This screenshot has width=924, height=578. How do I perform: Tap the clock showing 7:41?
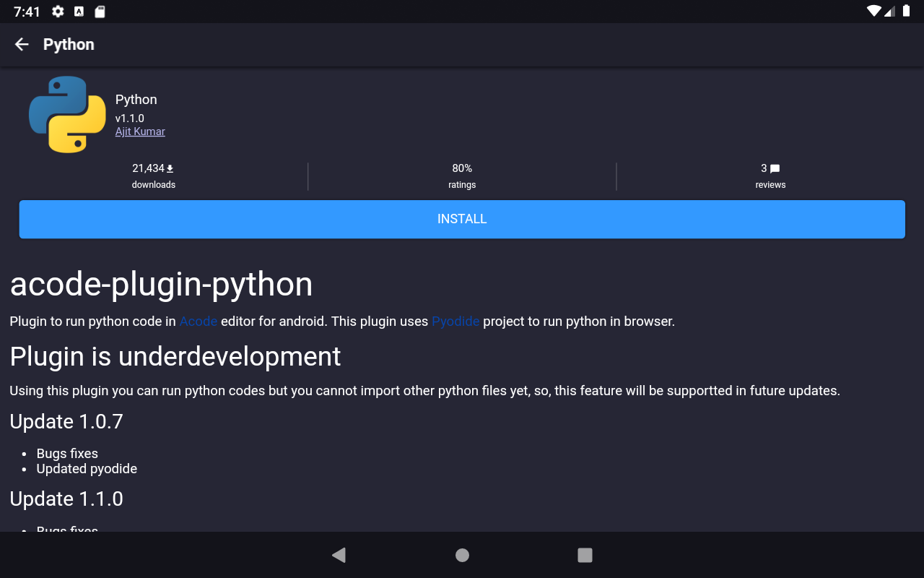point(27,12)
